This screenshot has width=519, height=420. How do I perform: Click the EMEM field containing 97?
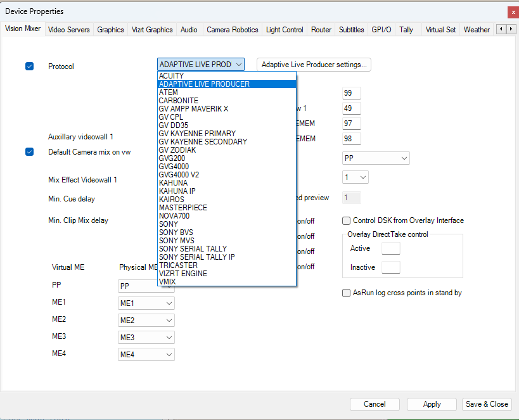[352, 124]
